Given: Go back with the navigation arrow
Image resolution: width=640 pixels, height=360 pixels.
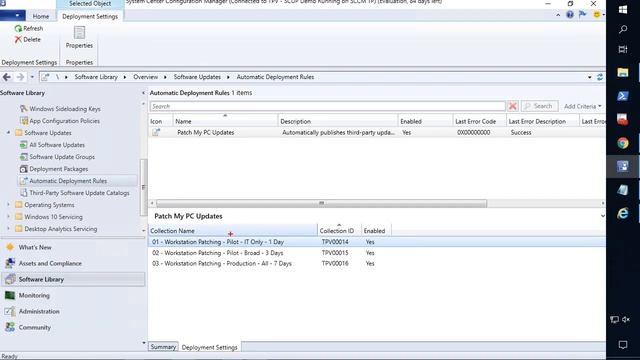Looking at the screenshot, I should (7, 77).
